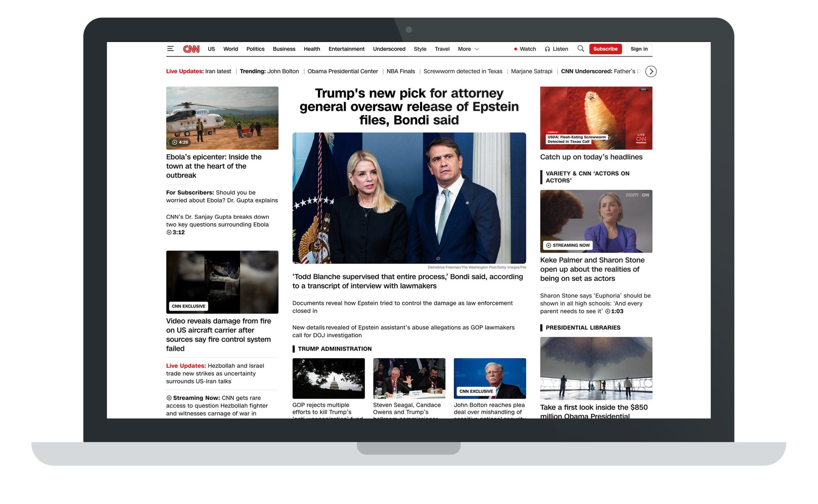Open Obama Presidential Center trending link

(343, 71)
